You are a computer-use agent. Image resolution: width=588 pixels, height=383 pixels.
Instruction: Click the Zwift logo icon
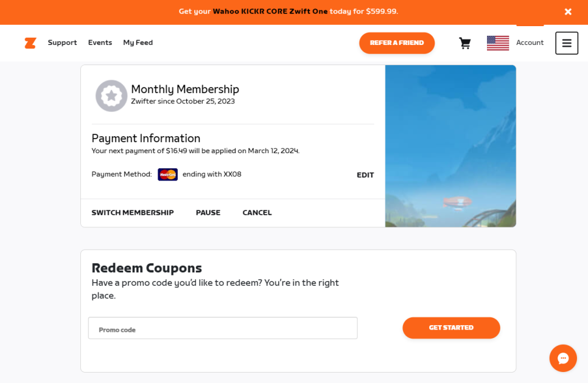(x=30, y=43)
